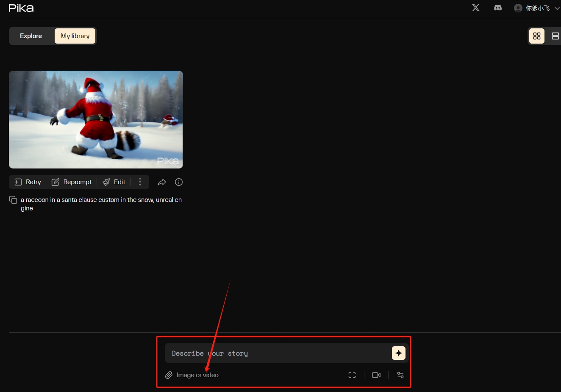Expand the user account dropdown chevron
This screenshot has width=561, height=392.
pyautogui.click(x=557, y=8)
